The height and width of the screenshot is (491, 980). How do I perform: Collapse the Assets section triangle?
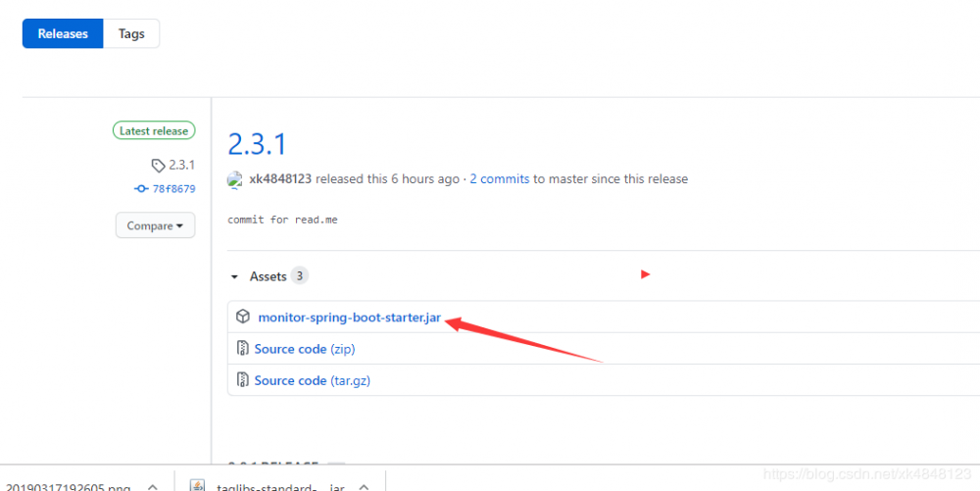[234, 276]
